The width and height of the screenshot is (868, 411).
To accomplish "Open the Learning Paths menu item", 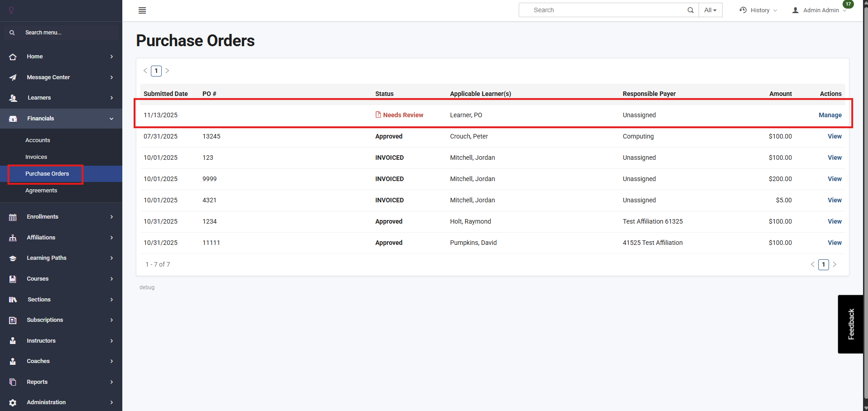I will click(47, 258).
